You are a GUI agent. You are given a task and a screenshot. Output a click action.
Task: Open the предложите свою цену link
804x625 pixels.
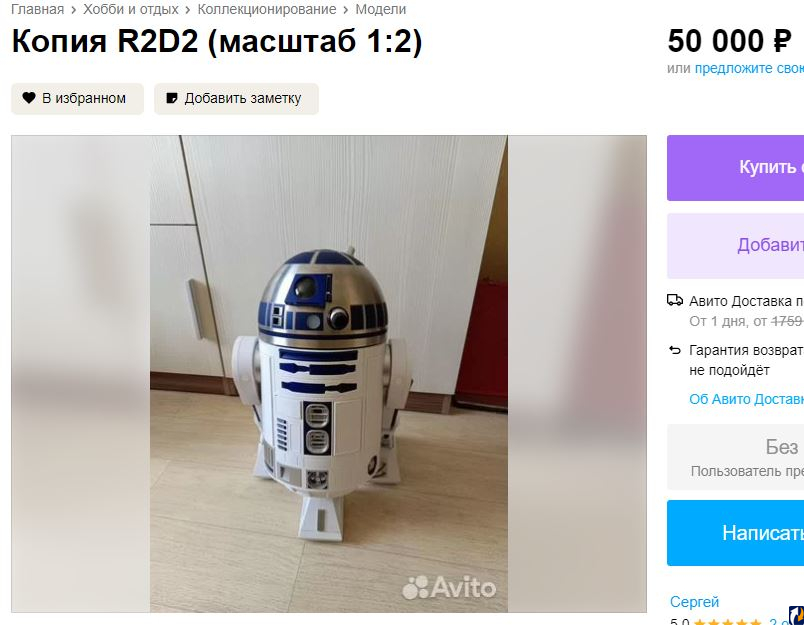click(x=749, y=68)
